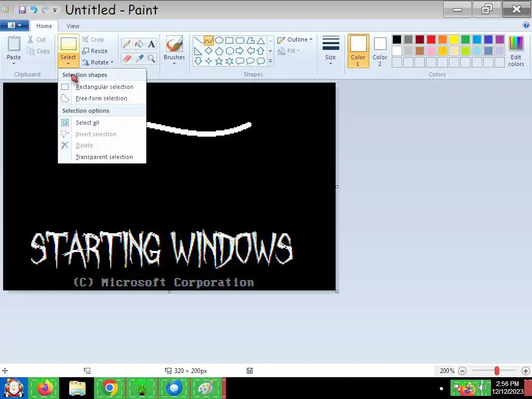Screen dimensions: 532x399
Task: Choose the Five-point star shape
Action: coord(219,61)
